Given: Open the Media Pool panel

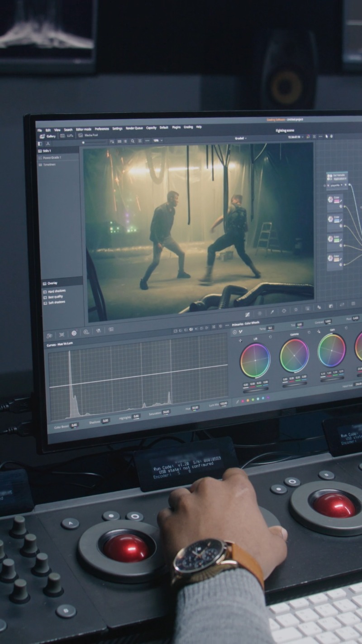Looking at the screenshot, I should coord(89,135).
